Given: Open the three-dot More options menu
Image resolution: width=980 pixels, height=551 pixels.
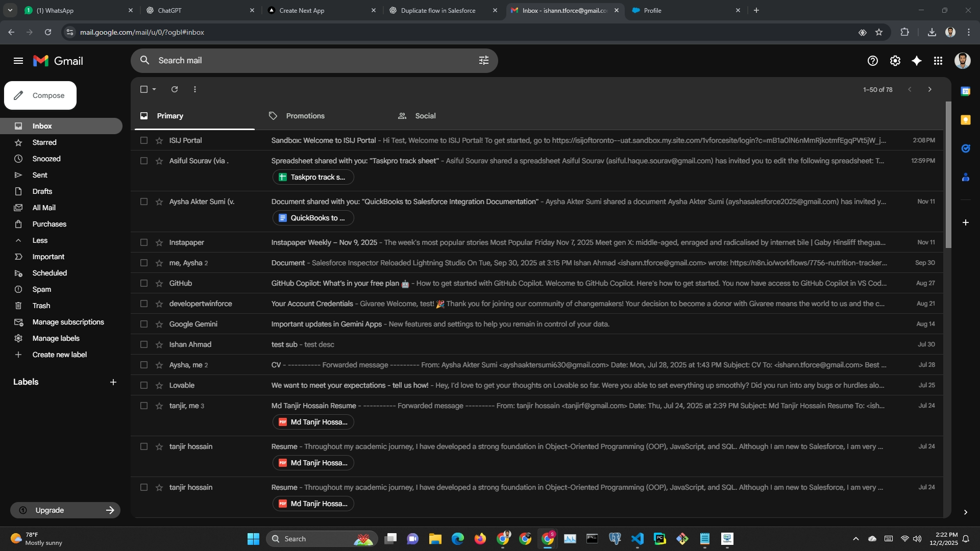Looking at the screenshot, I should pyautogui.click(x=195, y=89).
